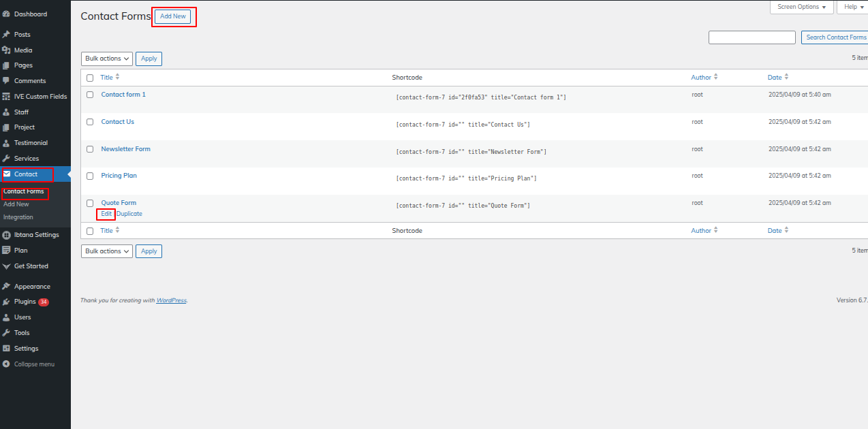The width and height of the screenshot is (868, 429).
Task: Click the Plugins plug icon
Action: (6, 302)
